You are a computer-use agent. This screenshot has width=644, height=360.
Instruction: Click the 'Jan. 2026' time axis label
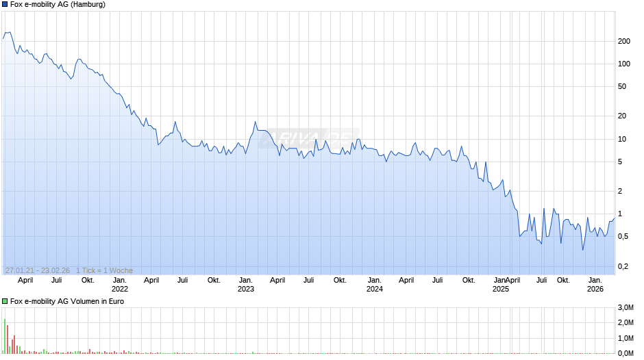point(595,285)
